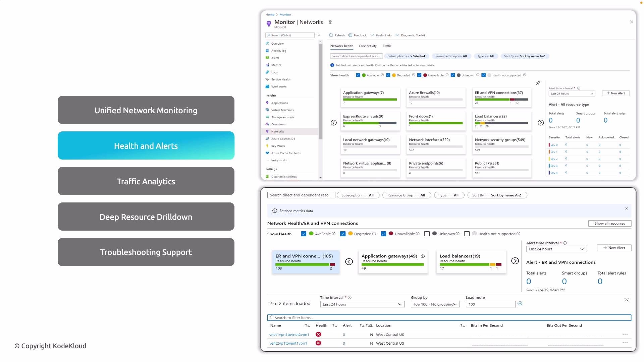Open Azure Cache for Redis
This screenshot has width=644, height=362.
[286, 153]
